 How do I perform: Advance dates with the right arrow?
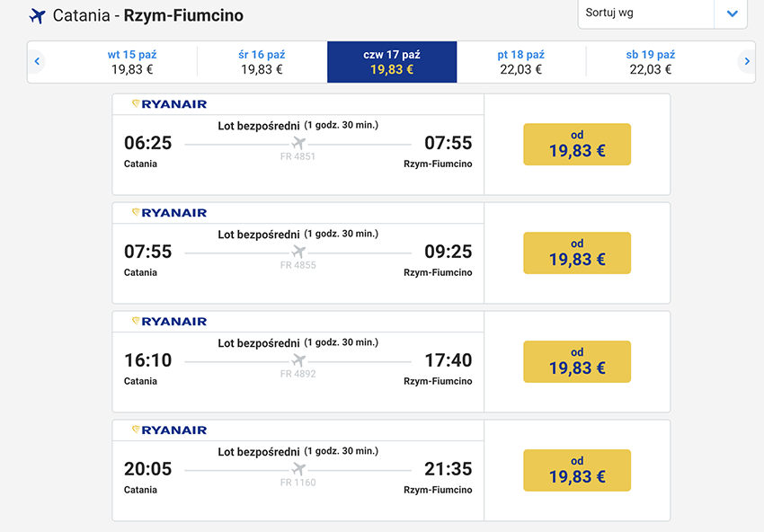[x=746, y=61]
